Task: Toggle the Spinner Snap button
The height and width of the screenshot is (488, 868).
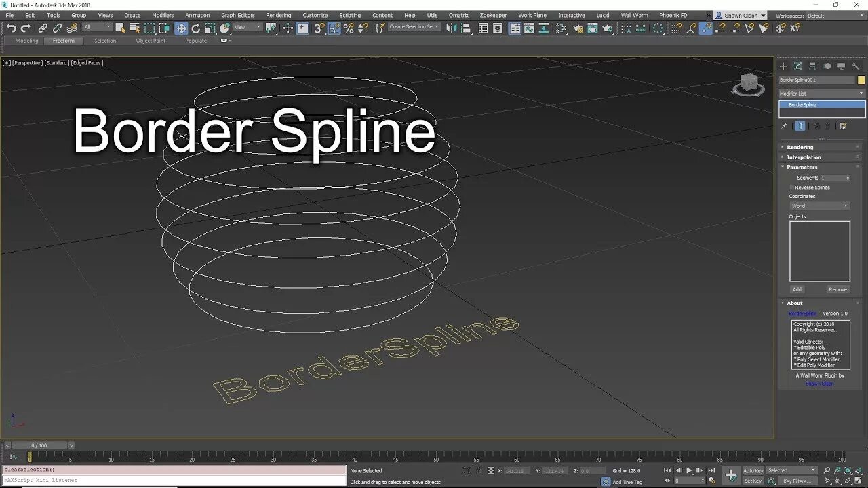Action: click(x=363, y=28)
